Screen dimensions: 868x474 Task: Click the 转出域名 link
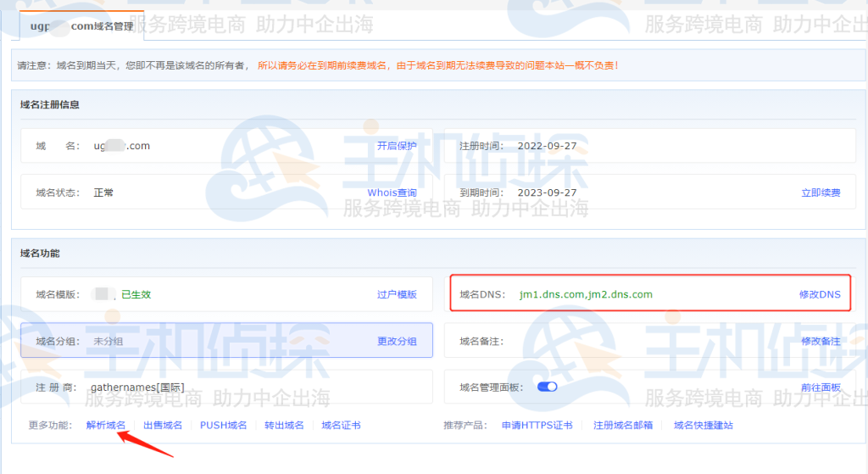284,426
